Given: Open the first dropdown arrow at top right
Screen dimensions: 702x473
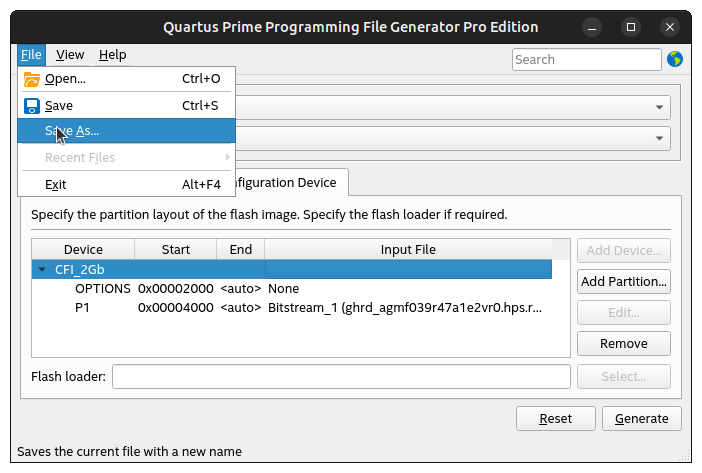Looking at the screenshot, I should (660, 107).
